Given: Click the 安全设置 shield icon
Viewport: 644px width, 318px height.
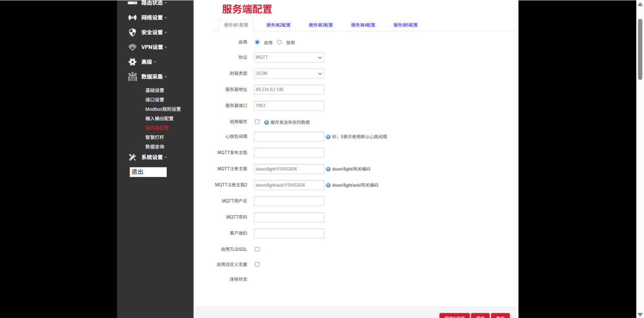Looking at the screenshot, I should [x=133, y=32].
